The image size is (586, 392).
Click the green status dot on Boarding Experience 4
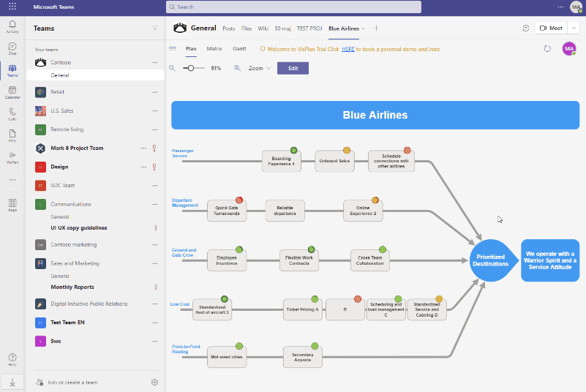coord(294,150)
